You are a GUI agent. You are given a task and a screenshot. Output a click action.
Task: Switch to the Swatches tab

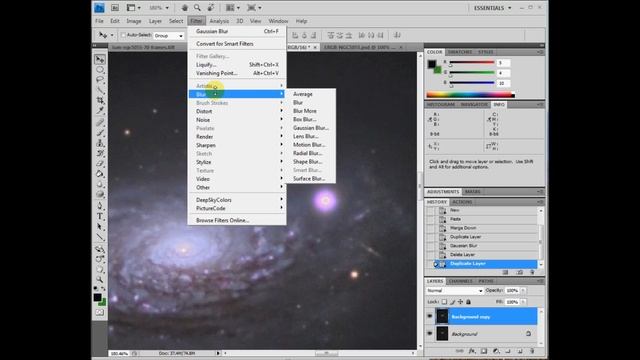pos(460,52)
